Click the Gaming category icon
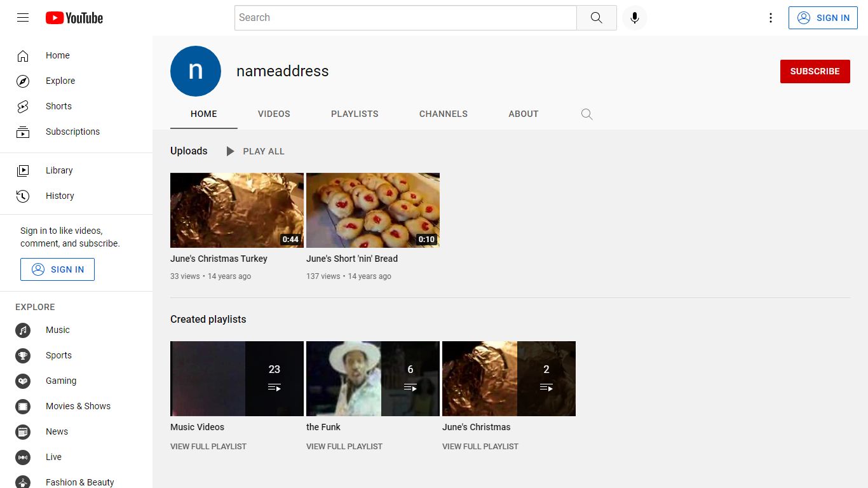This screenshot has height=488, width=868. click(x=23, y=381)
